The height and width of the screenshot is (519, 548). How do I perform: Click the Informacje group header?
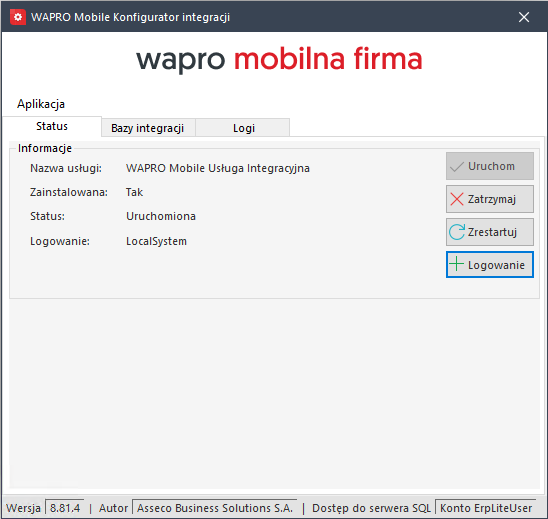[45, 148]
